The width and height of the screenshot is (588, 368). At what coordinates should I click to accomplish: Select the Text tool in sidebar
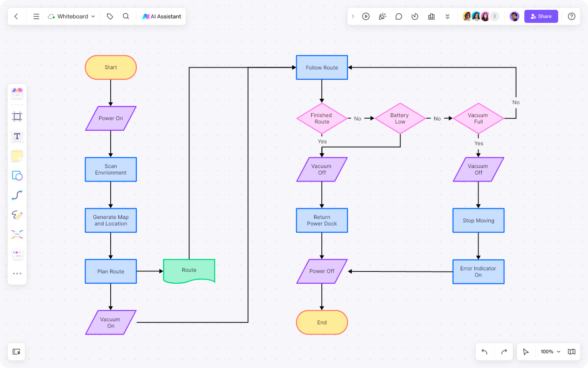(x=17, y=136)
